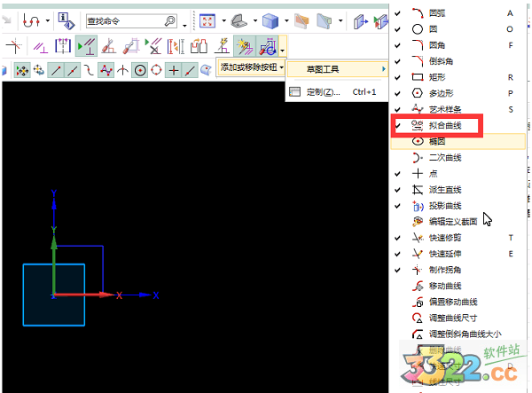Screen dimensions: 532x393
Task: Toggle the enable snap point button
Action: (x=22, y=70)
